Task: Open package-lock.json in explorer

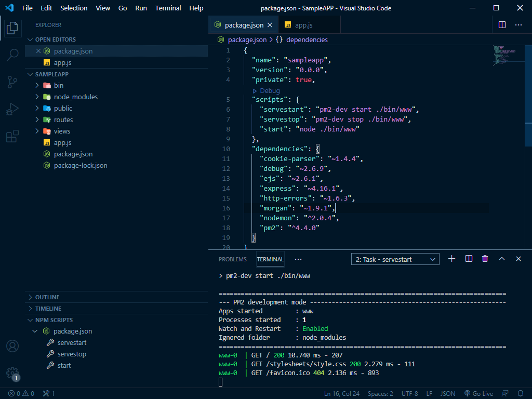Action: (x=81, y=166)
